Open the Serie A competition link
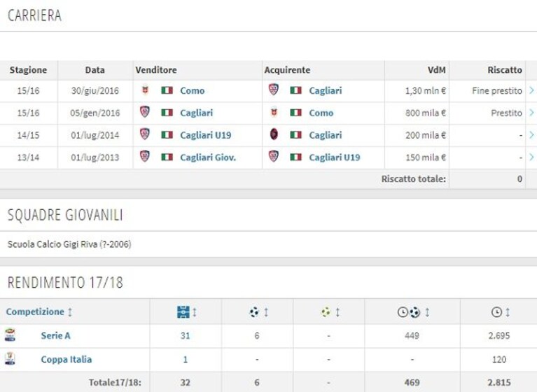 [55, 335]
